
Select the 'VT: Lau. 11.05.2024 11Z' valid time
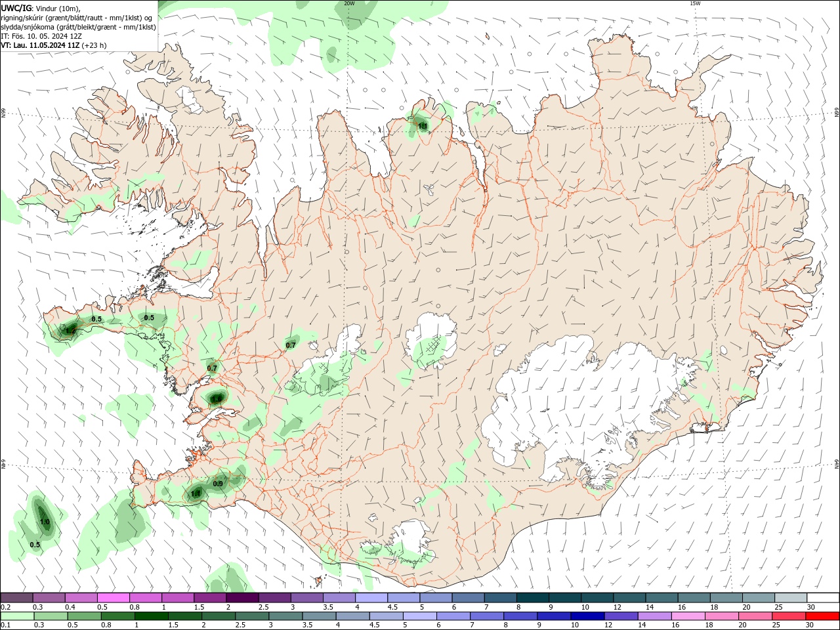41,45
